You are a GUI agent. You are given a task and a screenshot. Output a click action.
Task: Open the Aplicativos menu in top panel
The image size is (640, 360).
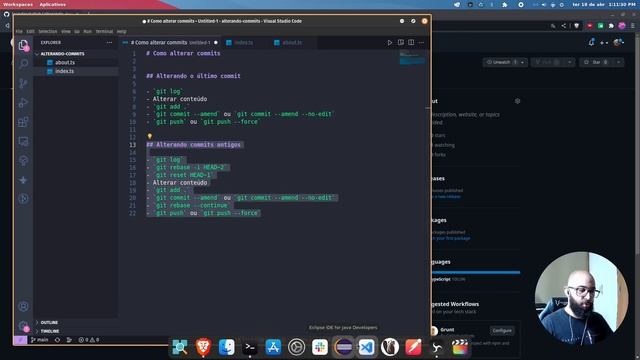(x=53, y=4)
